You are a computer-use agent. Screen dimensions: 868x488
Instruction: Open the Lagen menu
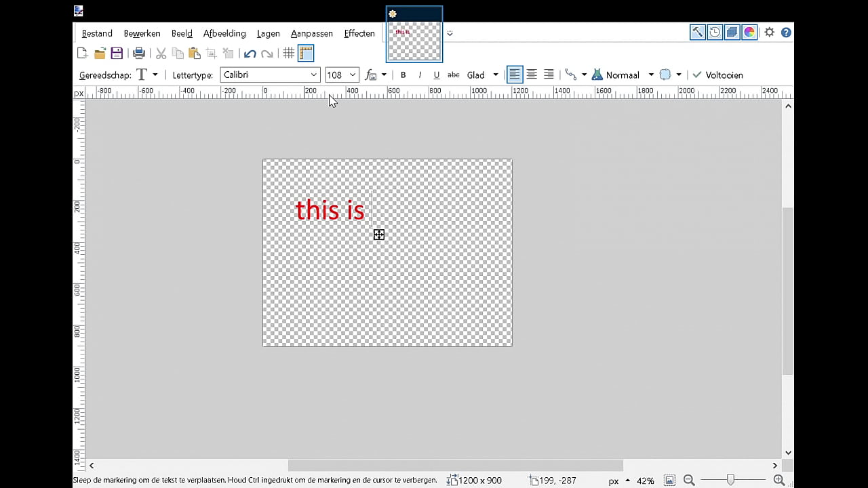pyautogui.click(x=269, y=33)
